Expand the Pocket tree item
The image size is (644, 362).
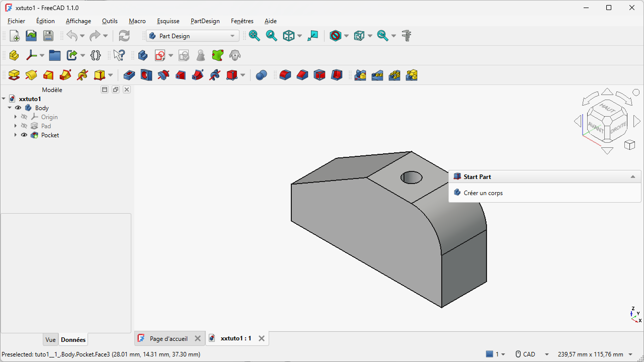pos(15,135)
